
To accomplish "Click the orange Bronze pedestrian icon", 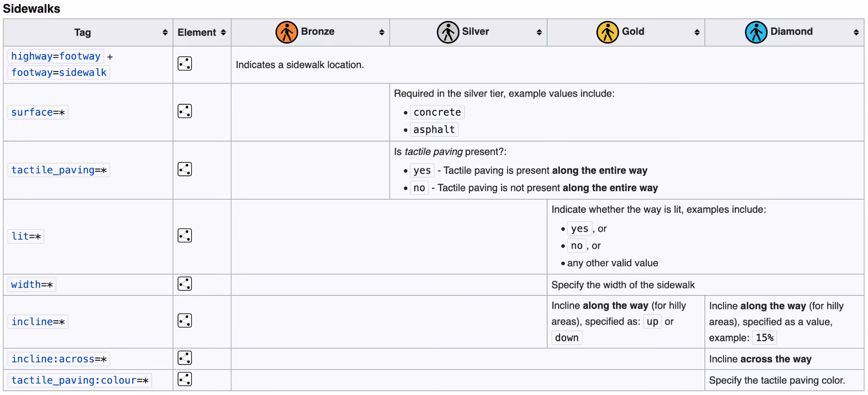I will [x=287, y=32].
